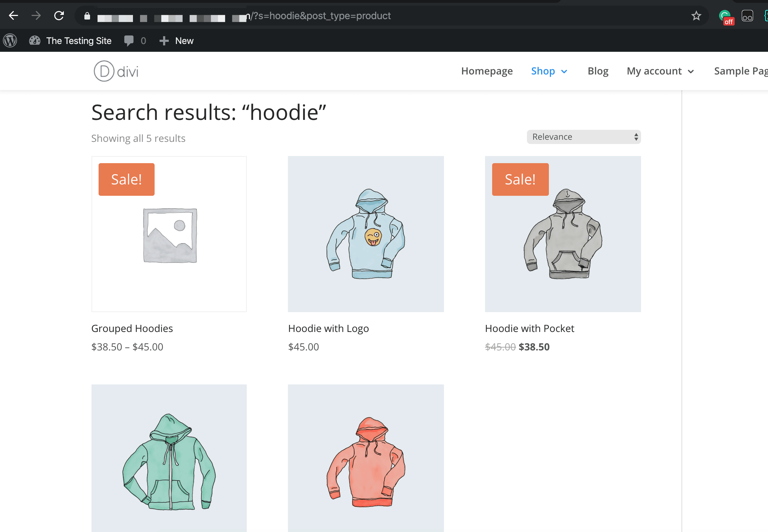This screenshot has width=768, height=532.
Task: Click the browser forward arrow
Action: (x=36, y=16)
